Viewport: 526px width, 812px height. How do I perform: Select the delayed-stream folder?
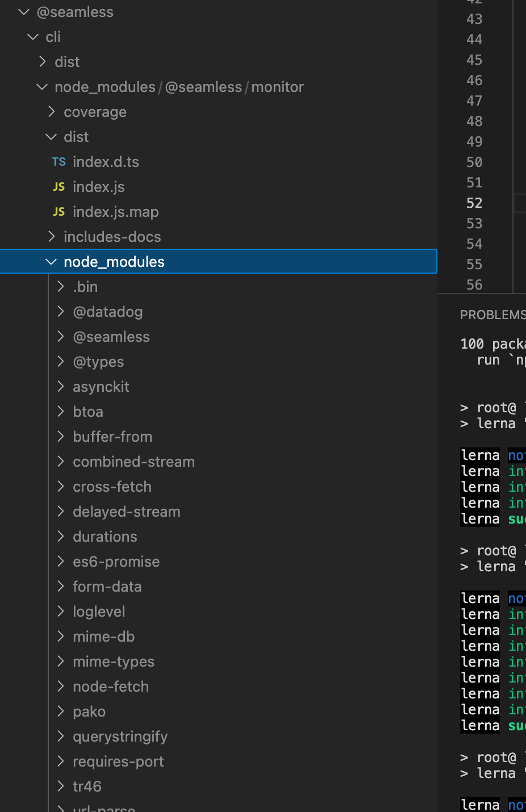126,512
